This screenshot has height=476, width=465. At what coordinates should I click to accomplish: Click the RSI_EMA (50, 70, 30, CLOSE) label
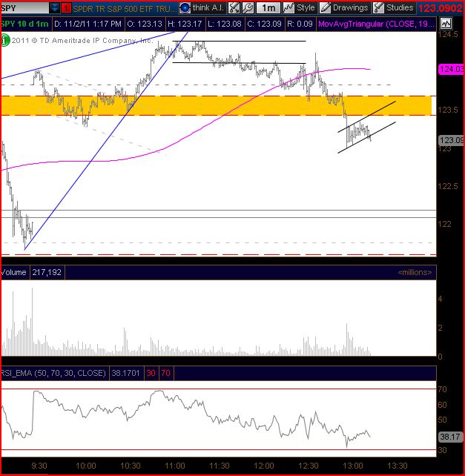click(53, 373)
